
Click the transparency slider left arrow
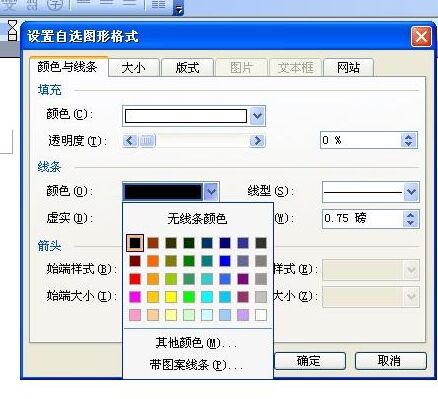(x=130, y=141)
